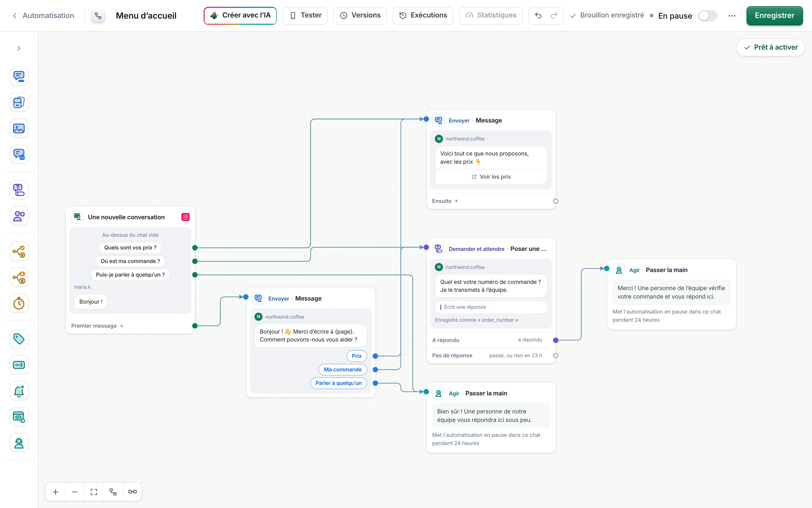Toggle the En pause activation switch
Screen dimensions: 812x508
(x=708, y=16)
